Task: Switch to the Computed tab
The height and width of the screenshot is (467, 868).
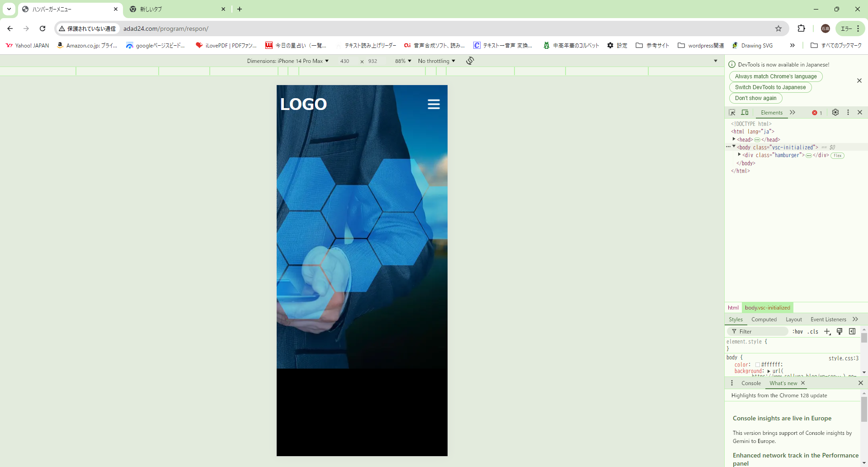Action: pos(764,319)
